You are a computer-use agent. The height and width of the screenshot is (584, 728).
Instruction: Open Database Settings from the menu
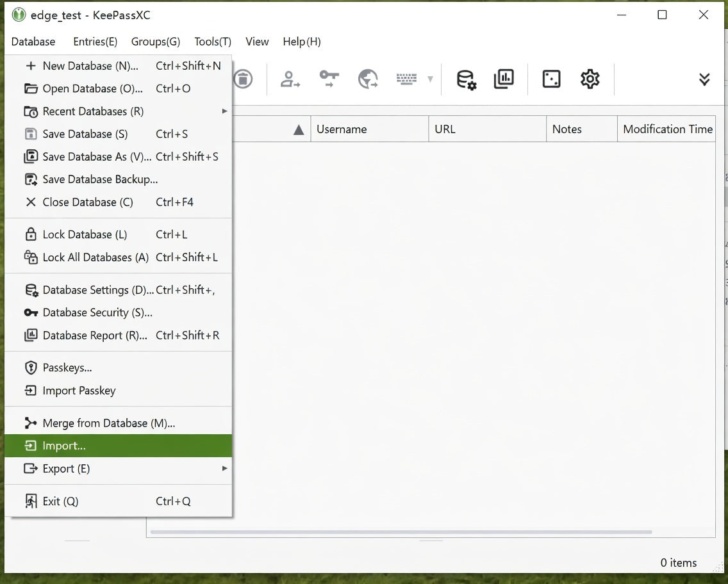click(x=119, y=290)
